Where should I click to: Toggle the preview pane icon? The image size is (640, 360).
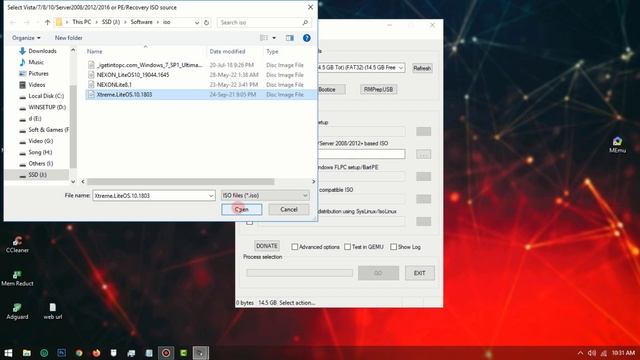point(290,38)
